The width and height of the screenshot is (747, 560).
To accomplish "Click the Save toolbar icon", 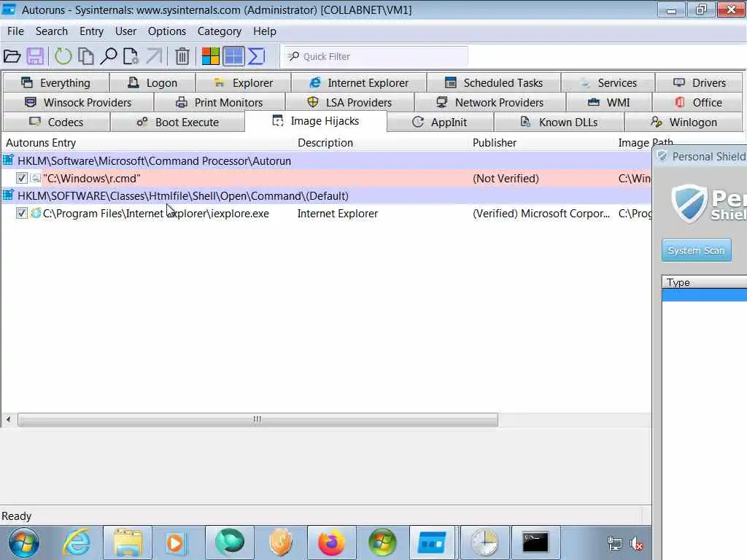I will [x=36, y=56].
